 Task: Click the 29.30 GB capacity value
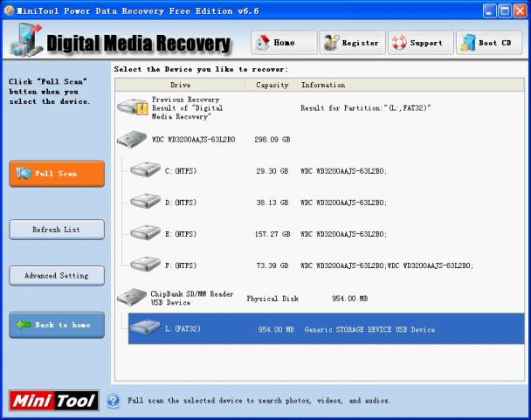click(x=272, y=171)
